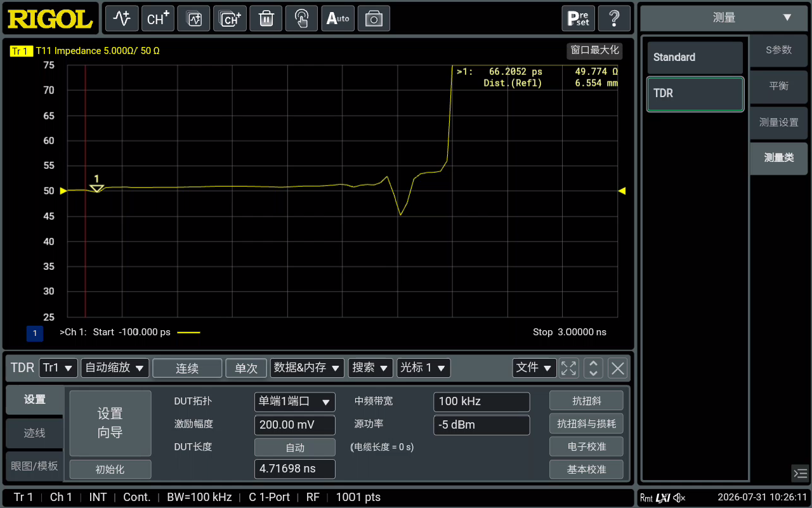Click marker 1 triangle on trace

[96, 188]
